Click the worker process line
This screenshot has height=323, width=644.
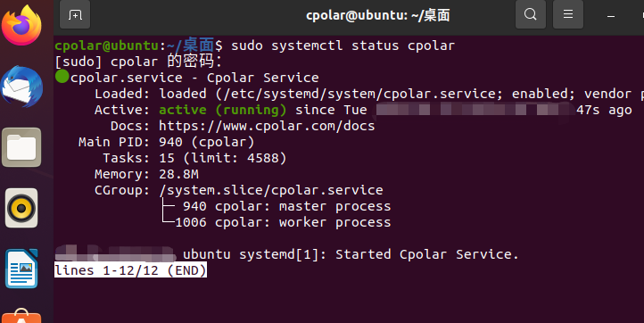283,222
